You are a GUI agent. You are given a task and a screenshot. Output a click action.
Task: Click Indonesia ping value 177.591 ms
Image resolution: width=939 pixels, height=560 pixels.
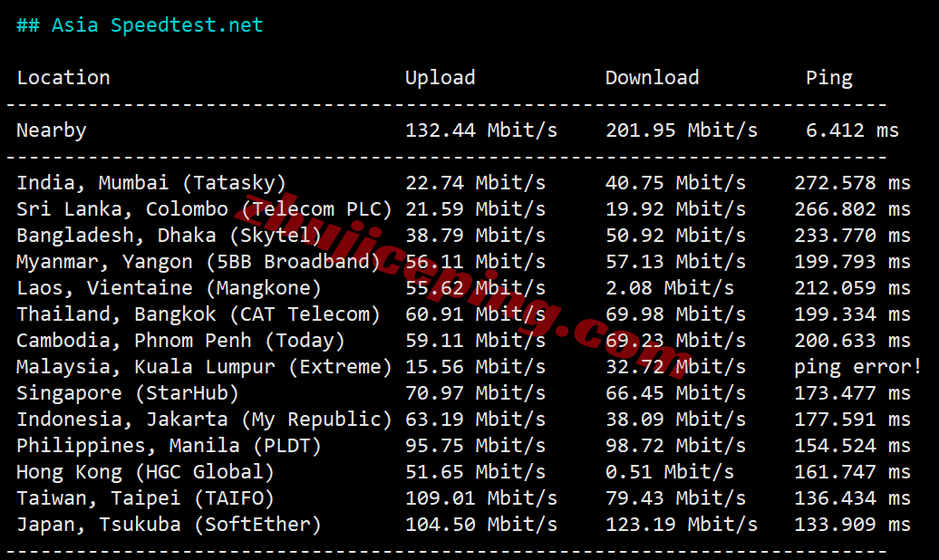852,420
